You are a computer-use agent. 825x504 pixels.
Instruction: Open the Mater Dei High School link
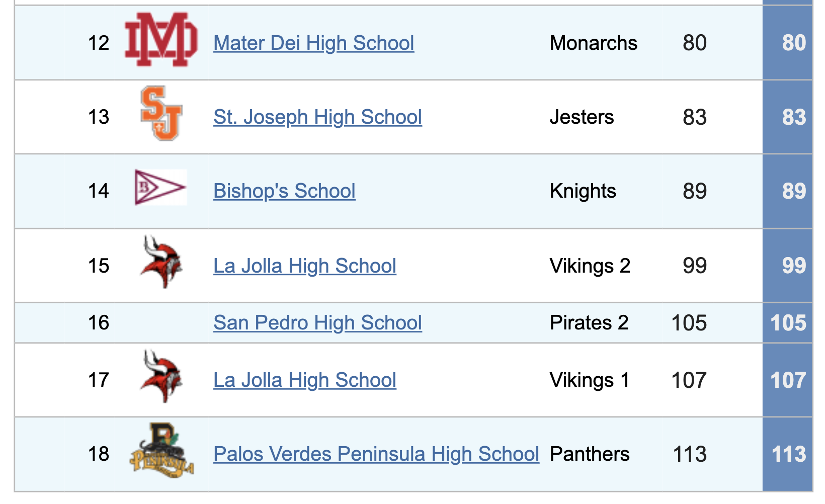[x=313, y=43]
